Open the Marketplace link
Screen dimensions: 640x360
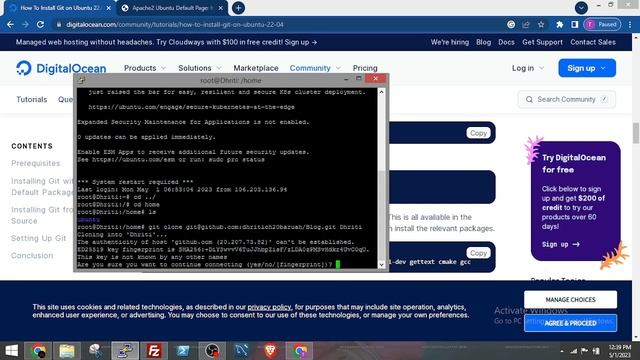coord(256,68)
